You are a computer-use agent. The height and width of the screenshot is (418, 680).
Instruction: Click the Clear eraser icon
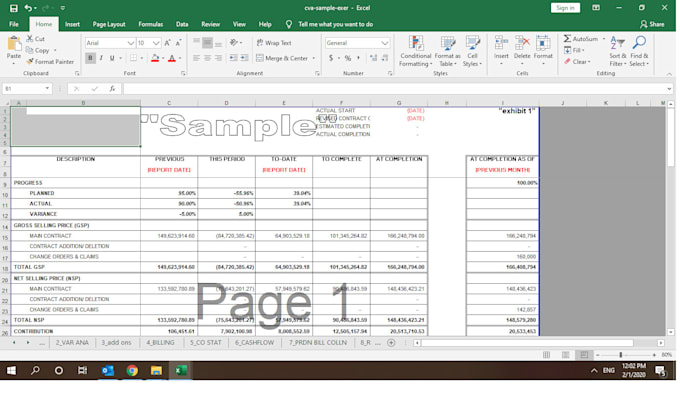pyautogui.click(x=567, y=62)
